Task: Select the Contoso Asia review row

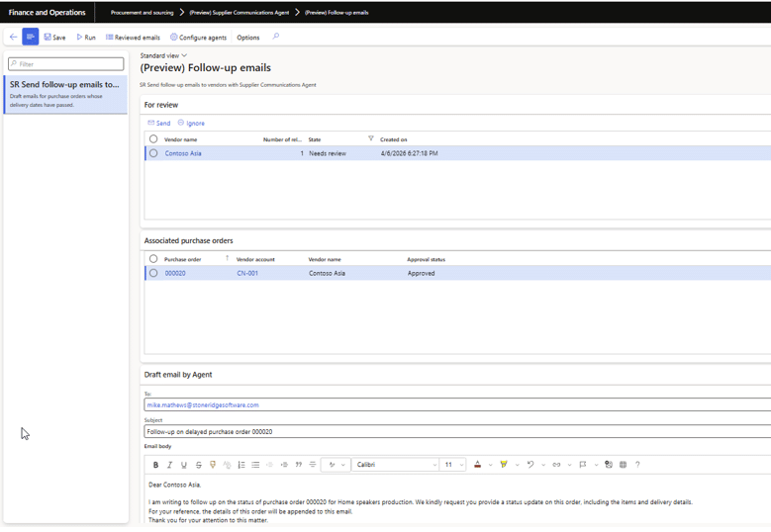Action: click(153, 153)
